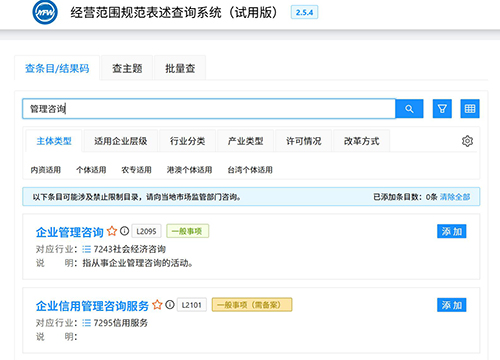500x360 pixels.
Task: Add the 企业管理咨询 item with 添加 button
Action: (452, 231)
